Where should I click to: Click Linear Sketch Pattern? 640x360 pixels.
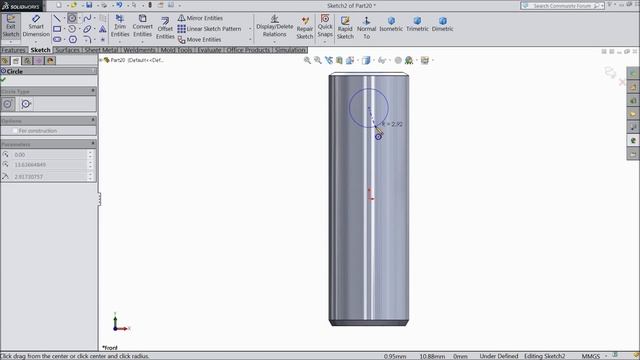pos(209,29)
